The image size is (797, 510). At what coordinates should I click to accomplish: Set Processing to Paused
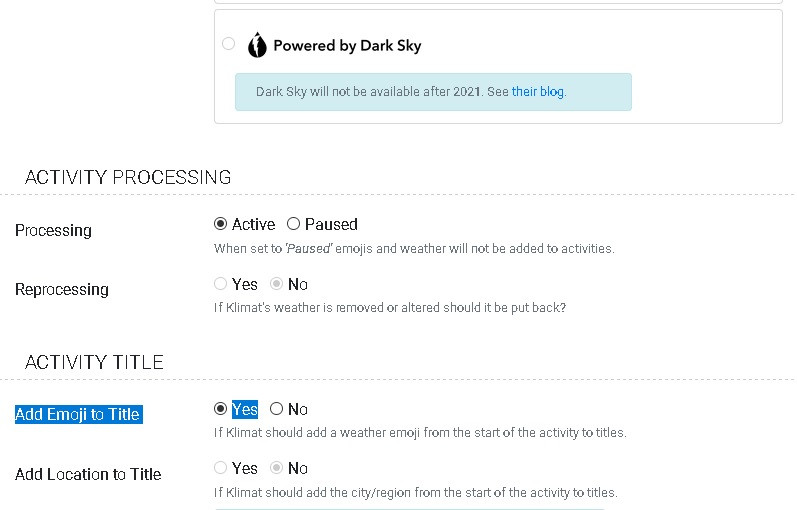pyautogui.click(x=293, y=224)
